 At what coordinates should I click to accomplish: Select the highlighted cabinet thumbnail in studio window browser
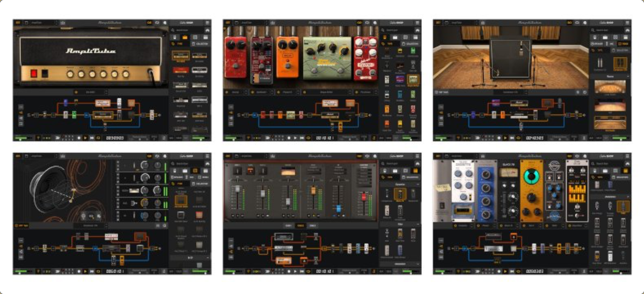620,63
